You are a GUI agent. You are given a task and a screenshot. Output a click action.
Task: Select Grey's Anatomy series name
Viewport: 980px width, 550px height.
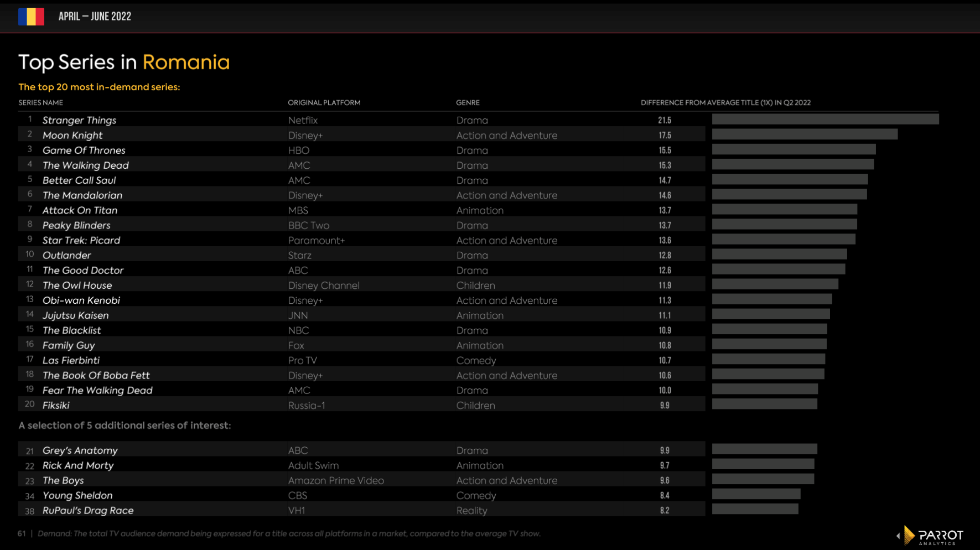pyautogui.click(x=80, y=450)
